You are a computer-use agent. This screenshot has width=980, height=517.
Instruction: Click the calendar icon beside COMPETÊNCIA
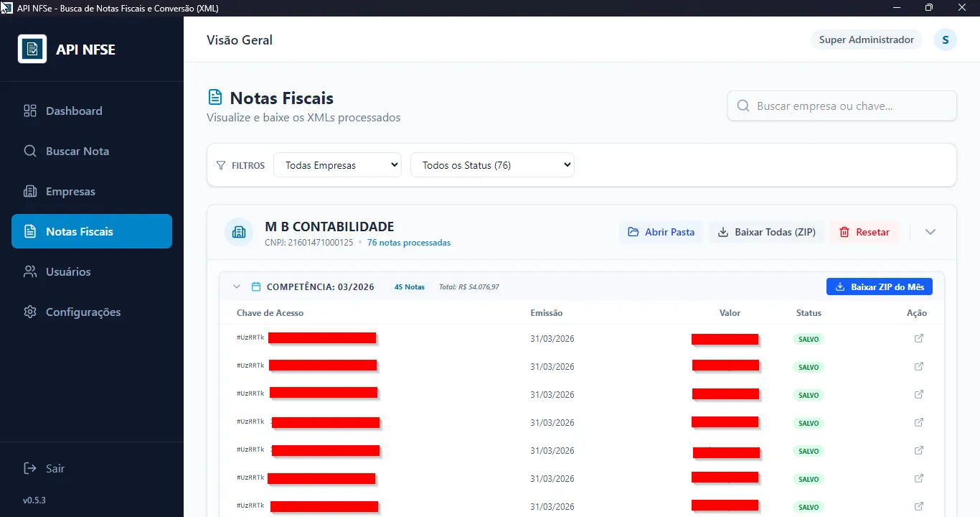pos(256,287)
